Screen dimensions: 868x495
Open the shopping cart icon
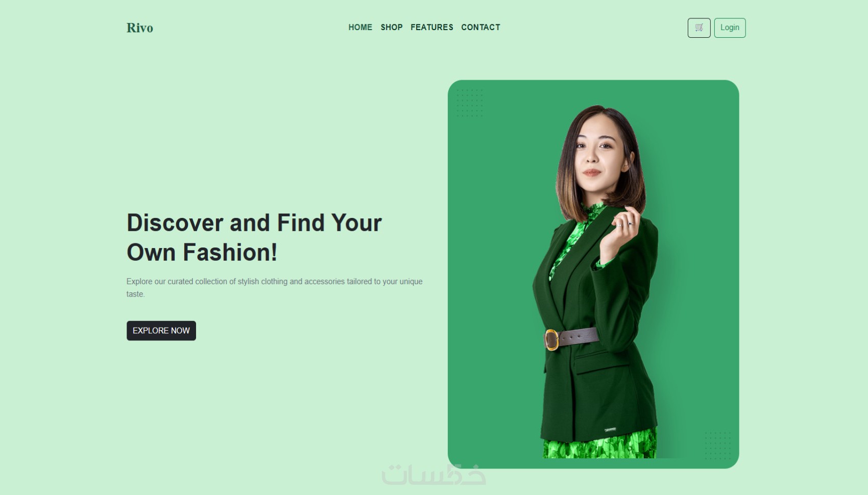coord(699,28)
